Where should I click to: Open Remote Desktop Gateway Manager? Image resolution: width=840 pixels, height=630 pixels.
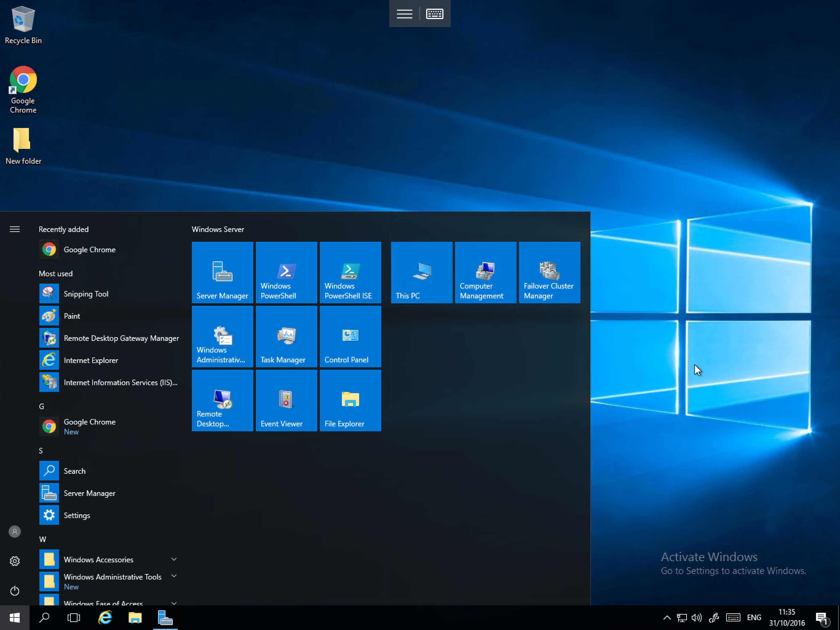[x=109, y=338]
